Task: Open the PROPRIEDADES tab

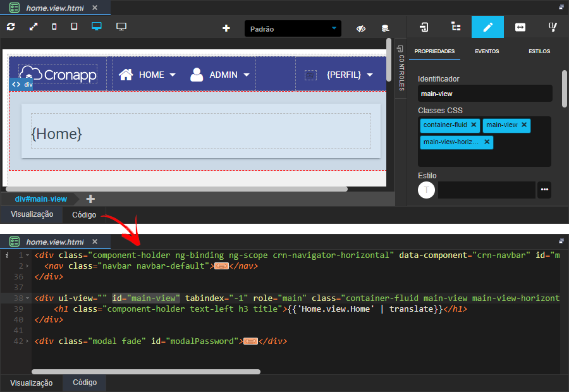Action: tap(434, 51)
